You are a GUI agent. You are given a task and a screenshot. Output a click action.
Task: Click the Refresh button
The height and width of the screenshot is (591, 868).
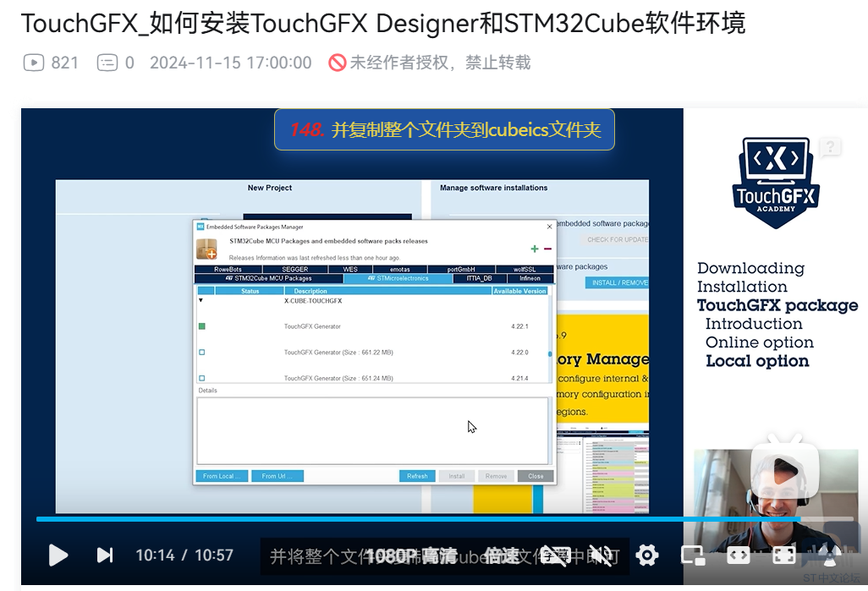[x=417, y=476]
